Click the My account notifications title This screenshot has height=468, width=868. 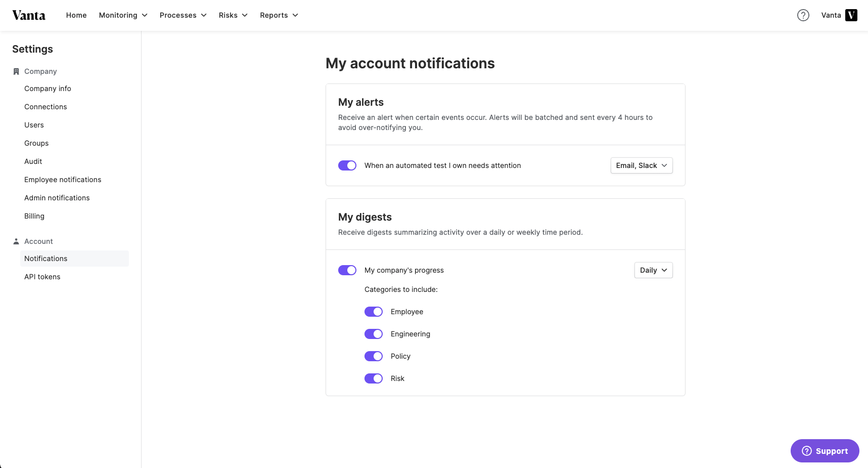[410, 63]
